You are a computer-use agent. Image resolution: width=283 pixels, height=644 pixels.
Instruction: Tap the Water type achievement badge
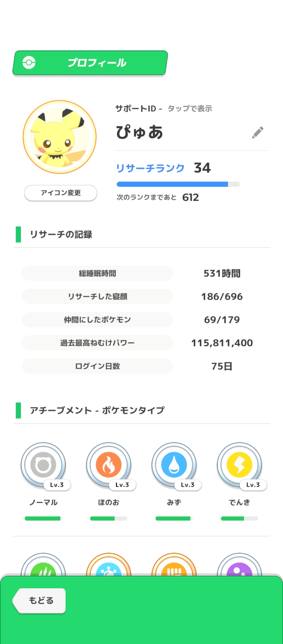[x=174, y=465]
